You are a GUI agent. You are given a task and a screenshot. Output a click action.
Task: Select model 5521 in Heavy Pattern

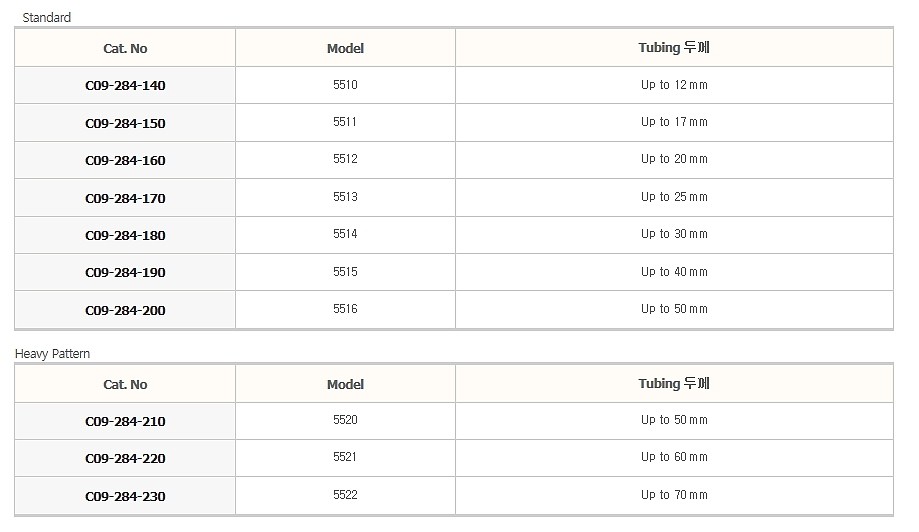345,457
